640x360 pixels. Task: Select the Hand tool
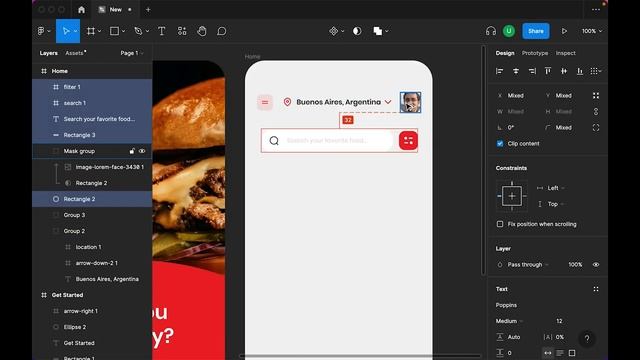(x=202, y=31)
